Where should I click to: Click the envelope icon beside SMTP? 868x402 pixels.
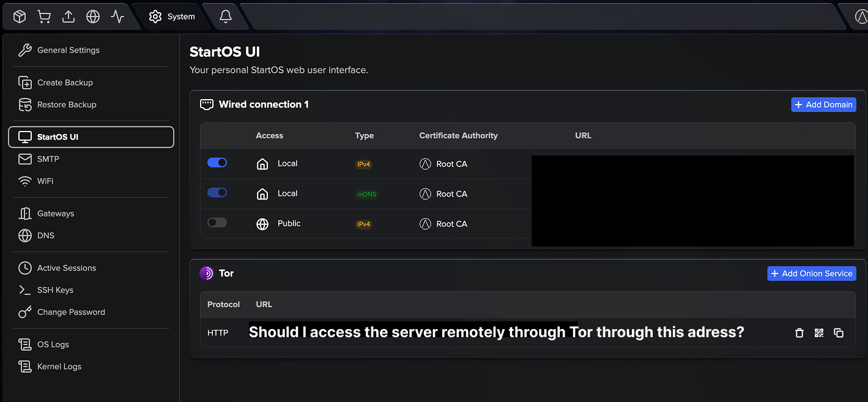(x=25, y=159)
